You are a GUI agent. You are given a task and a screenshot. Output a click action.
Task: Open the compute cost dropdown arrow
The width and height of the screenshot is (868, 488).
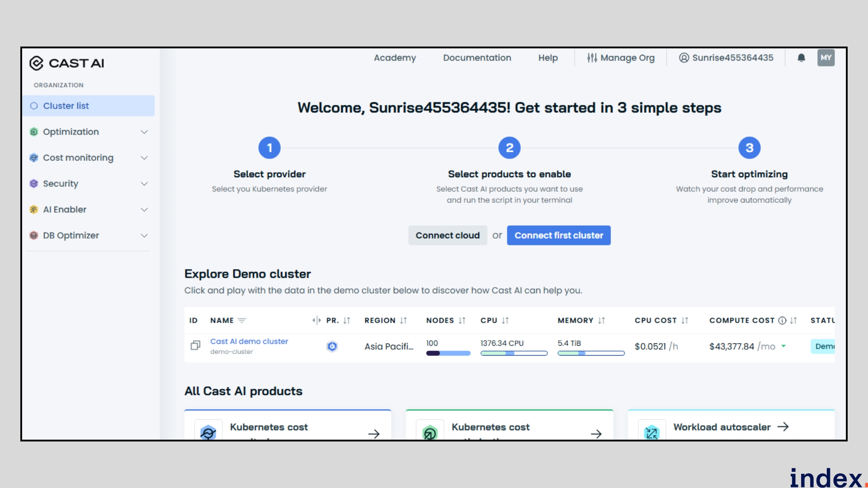click(783, 346)
